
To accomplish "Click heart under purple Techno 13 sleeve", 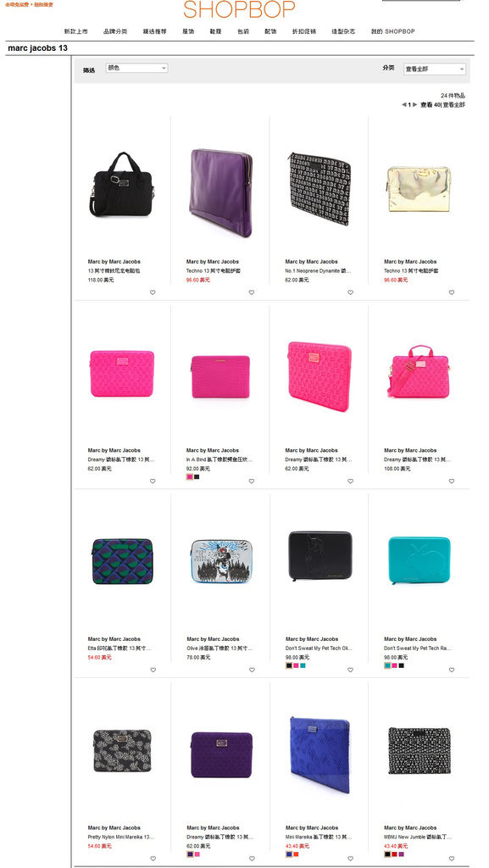I will pyautogui.click(x=251, y=292).
